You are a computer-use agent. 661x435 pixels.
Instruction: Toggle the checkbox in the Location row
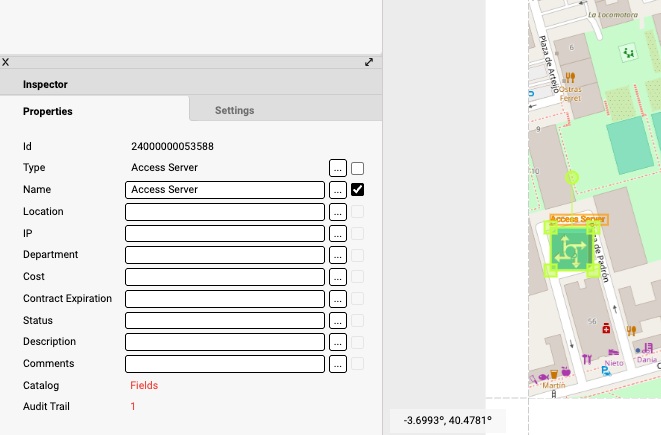click(x=357, y=211)
